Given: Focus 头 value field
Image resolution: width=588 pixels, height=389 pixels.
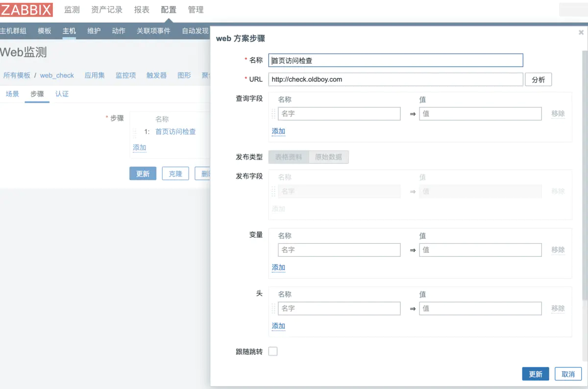Looking at the screenshot, I should click(481, 309).
